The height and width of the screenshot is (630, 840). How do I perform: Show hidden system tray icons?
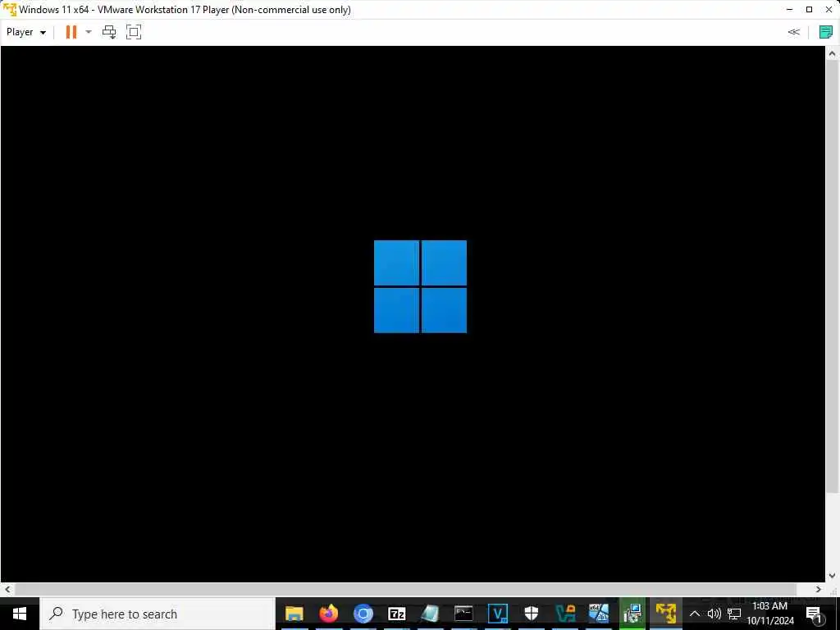coord(694,614)
